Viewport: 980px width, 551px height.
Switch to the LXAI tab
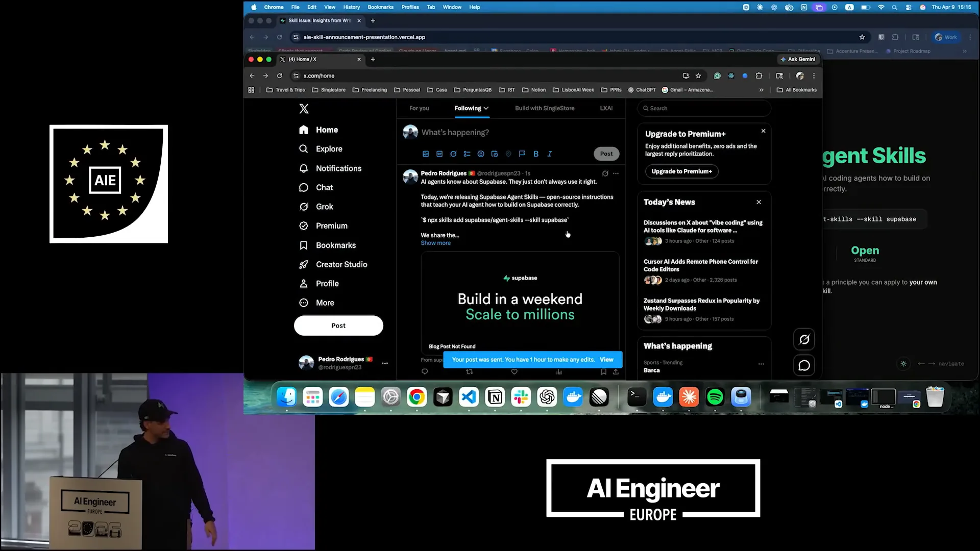pos(606,108)
